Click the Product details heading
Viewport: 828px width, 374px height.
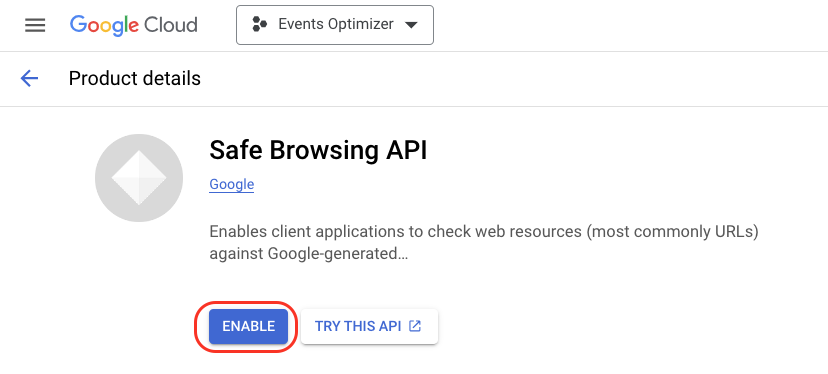pyautogui.click(x=135, y=79)
